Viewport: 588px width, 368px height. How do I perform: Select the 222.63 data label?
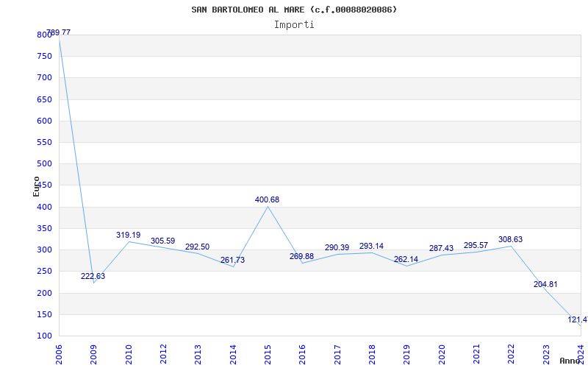pyautogui.click(x=93, y=277)
